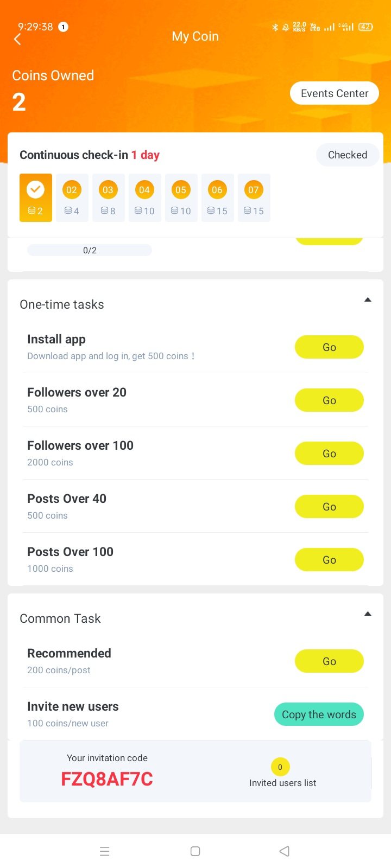Tap the checked day 1 checkmark
Screen dimensions: 391x868
[35, 189]
